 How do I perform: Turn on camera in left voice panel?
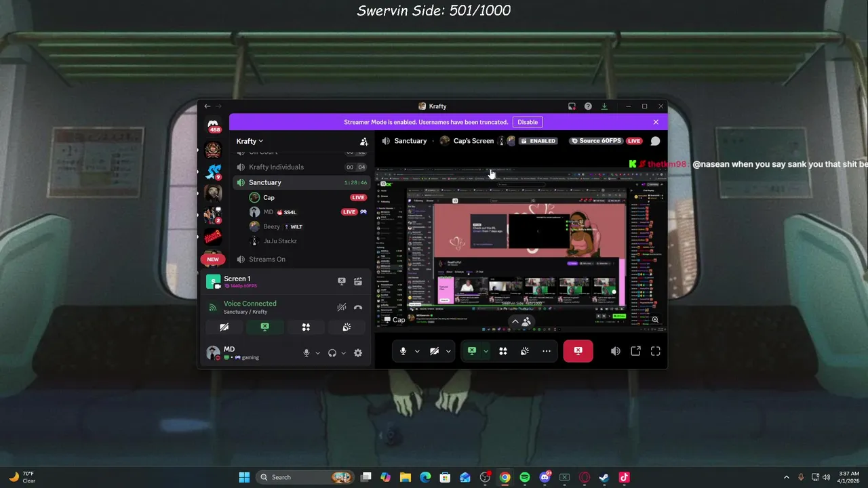(x=224, y=327)
